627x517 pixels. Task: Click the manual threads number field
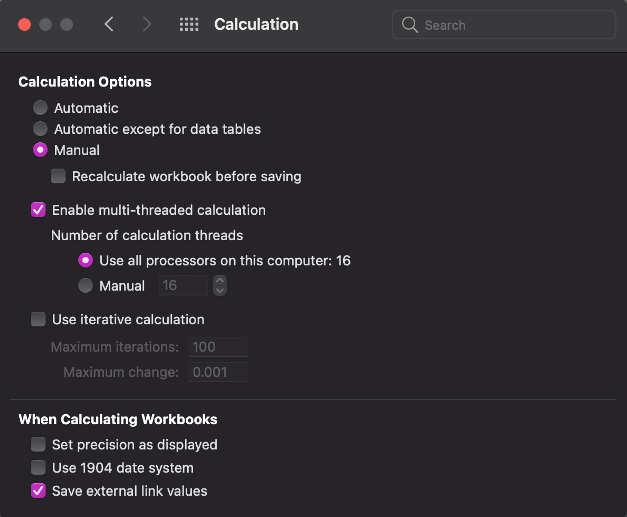[182, 286]
